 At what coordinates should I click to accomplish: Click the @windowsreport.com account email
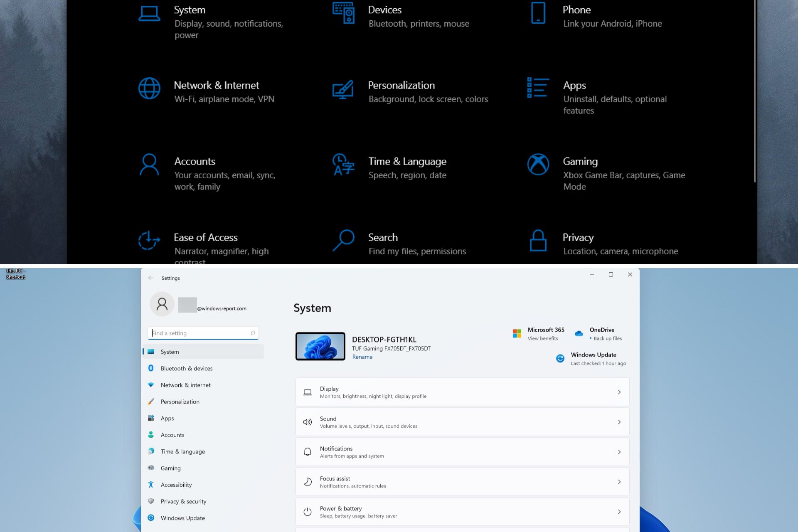point(222,308)
